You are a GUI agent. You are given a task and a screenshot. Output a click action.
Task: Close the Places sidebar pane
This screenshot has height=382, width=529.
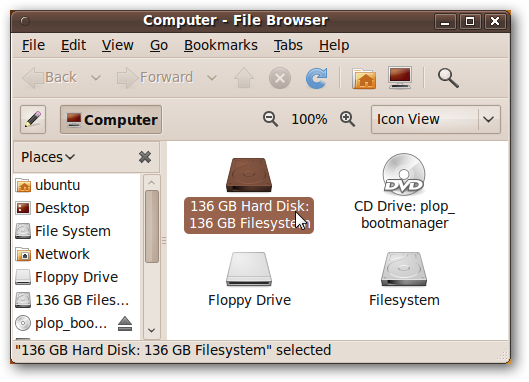[145, 157]
